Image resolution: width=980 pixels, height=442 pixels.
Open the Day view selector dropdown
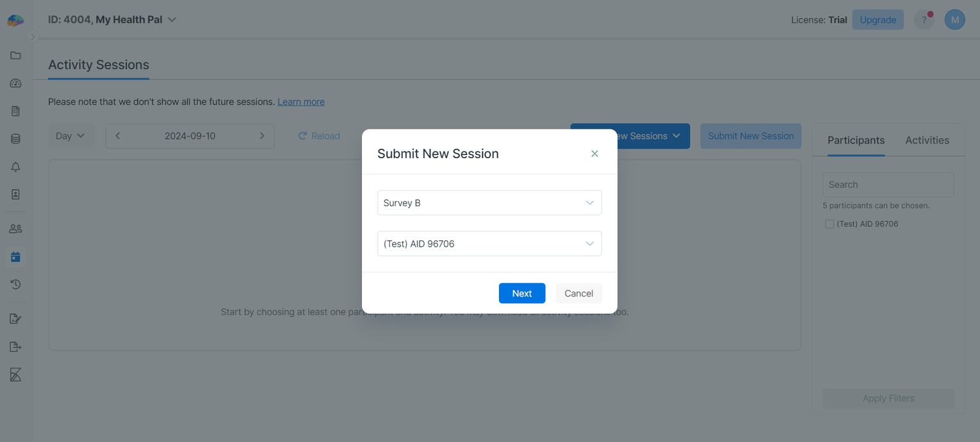point(70,136)
